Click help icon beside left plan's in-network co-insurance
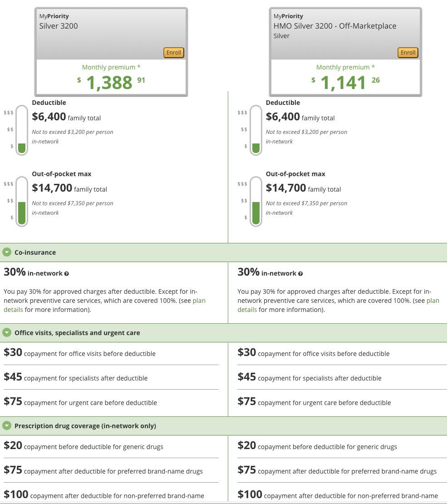 (67, 274)
